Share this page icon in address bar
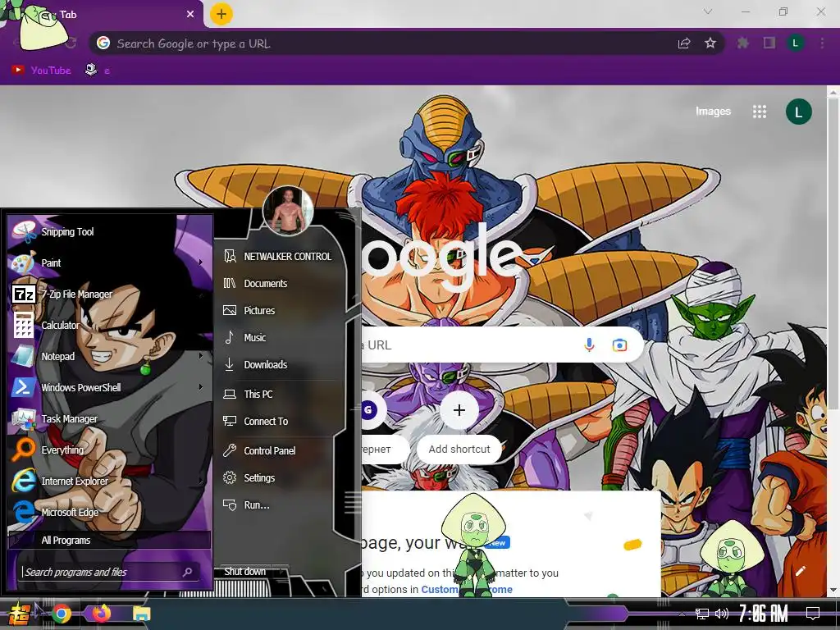The height and width of the screenshot is (630, 840). pyautogui.click(x=684, y=43)
